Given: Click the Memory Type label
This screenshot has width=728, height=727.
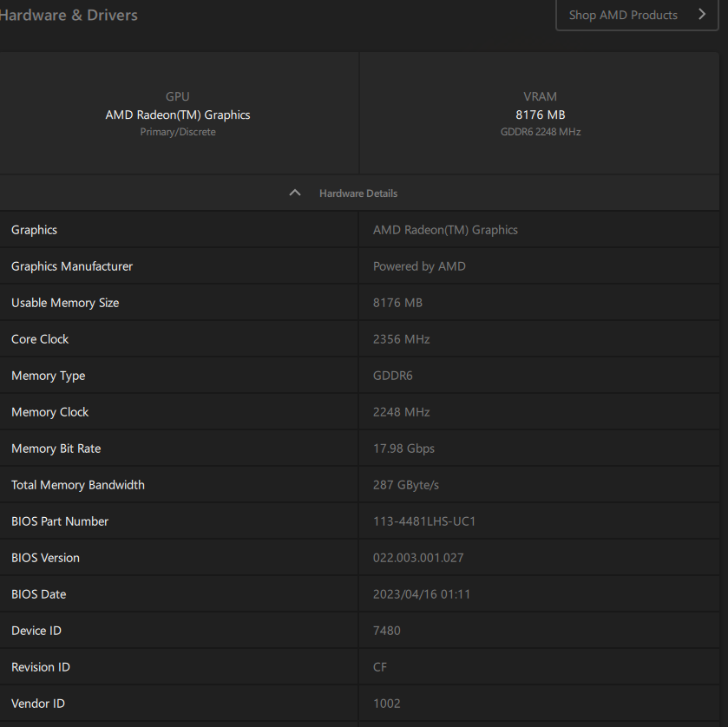Looking at the screenshot, I should click(x=49, y=376).
